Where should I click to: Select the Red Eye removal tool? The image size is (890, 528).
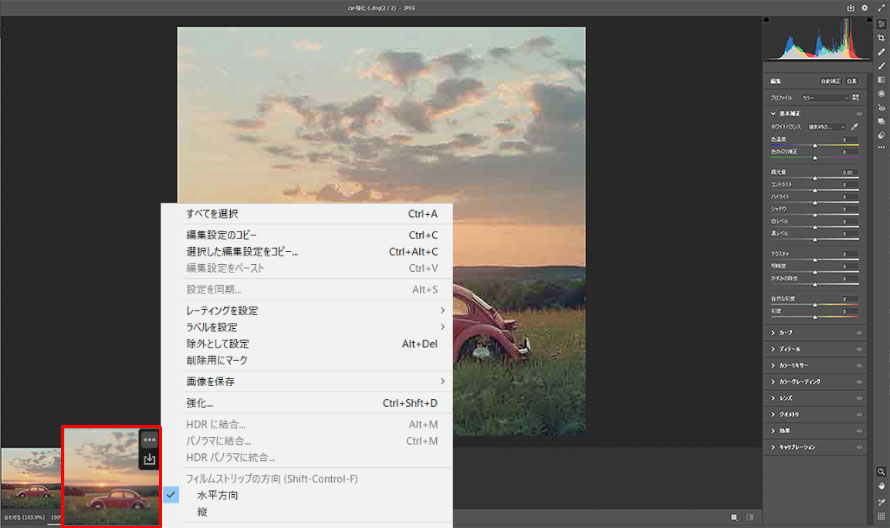881,108
